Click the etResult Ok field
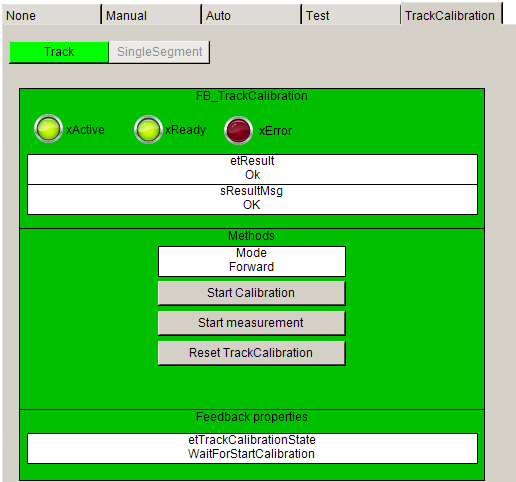 (252, 169)
